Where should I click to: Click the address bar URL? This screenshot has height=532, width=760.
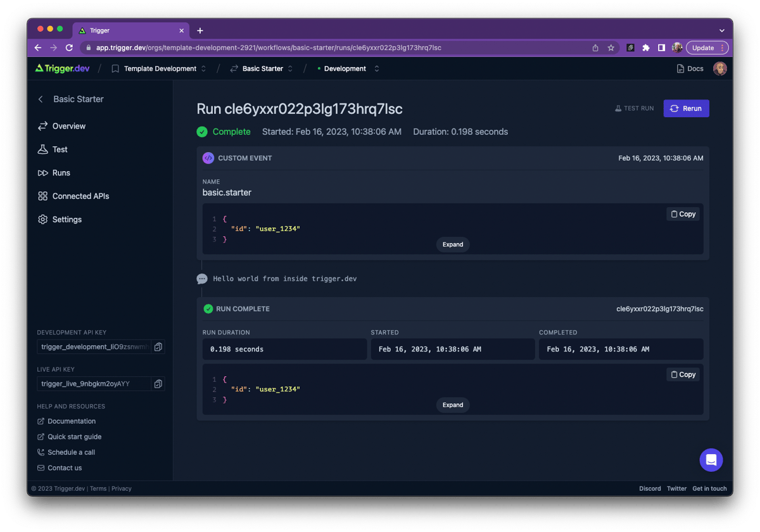coord(269,47)
